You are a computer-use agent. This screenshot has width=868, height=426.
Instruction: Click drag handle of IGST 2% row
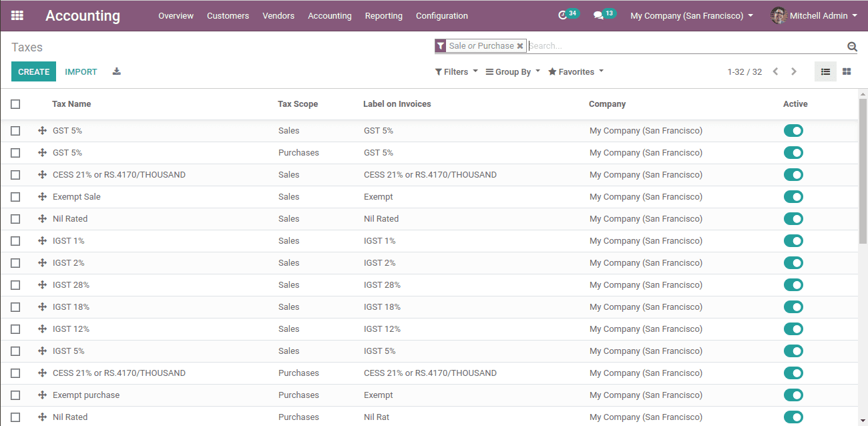43,263
